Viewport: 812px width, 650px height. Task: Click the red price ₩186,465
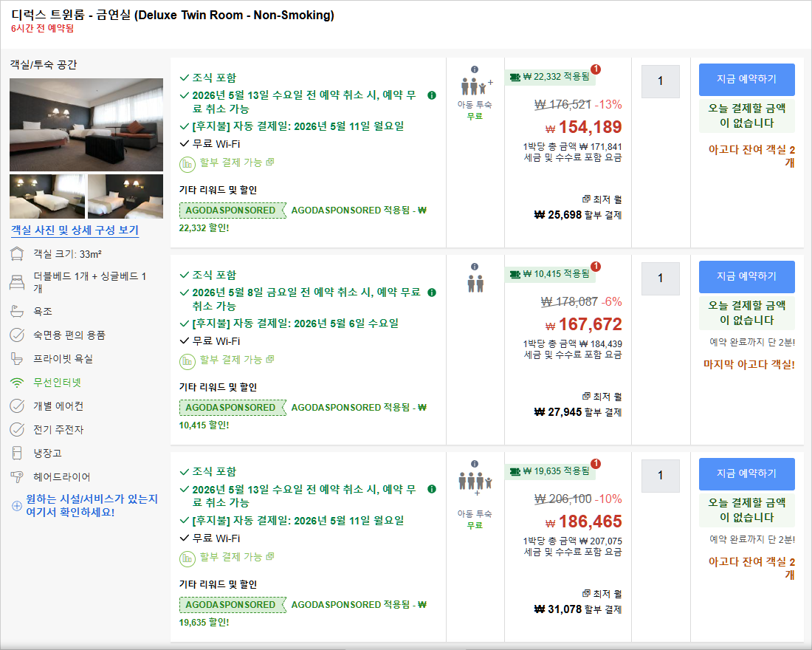584,521
